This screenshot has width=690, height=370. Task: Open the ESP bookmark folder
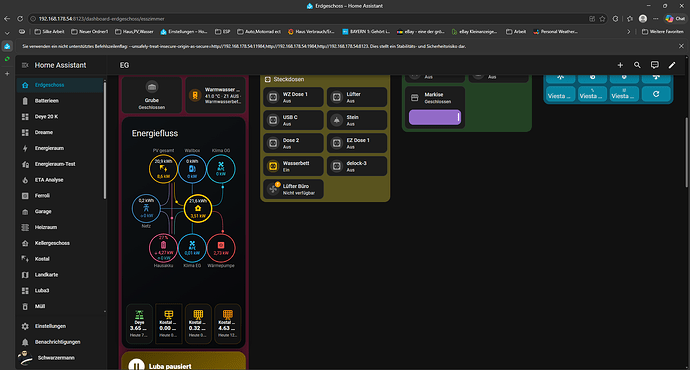pos(223,32)
